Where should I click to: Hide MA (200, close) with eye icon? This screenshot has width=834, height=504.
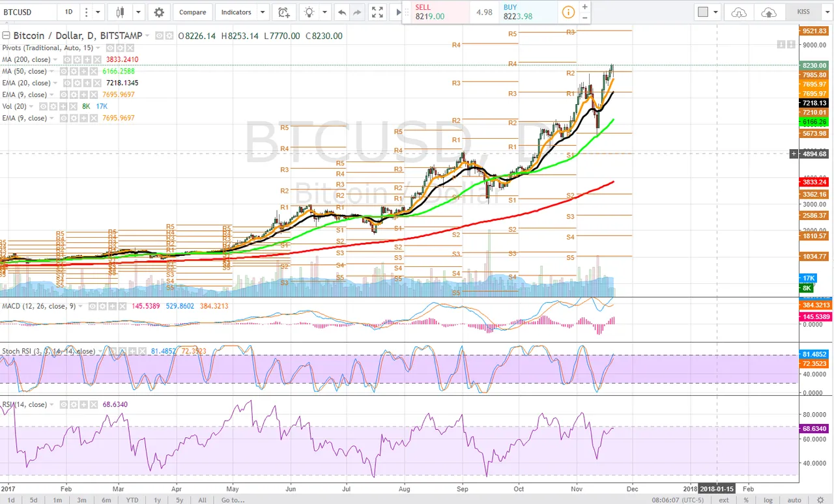67,60
